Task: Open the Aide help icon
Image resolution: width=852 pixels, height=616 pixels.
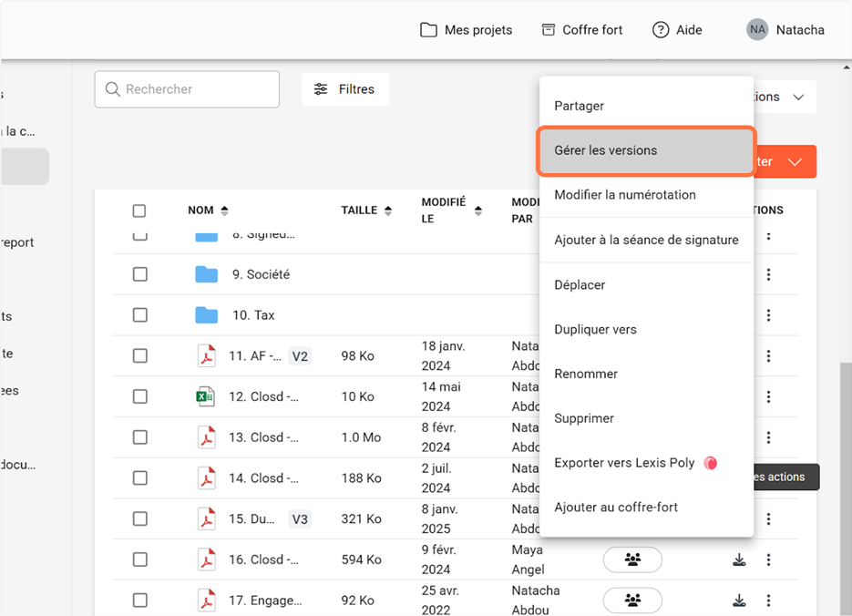Action: point(661,30)
